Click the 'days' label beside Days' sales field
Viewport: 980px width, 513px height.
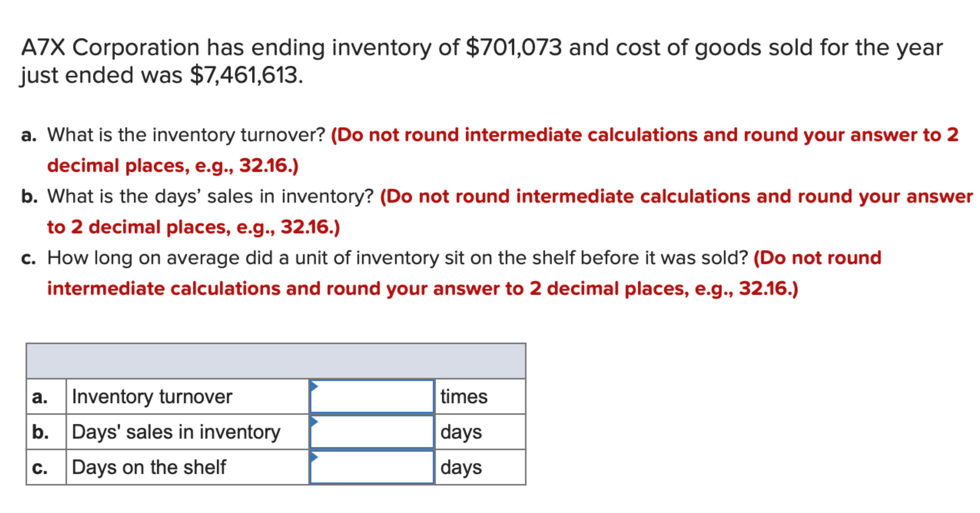461,431
